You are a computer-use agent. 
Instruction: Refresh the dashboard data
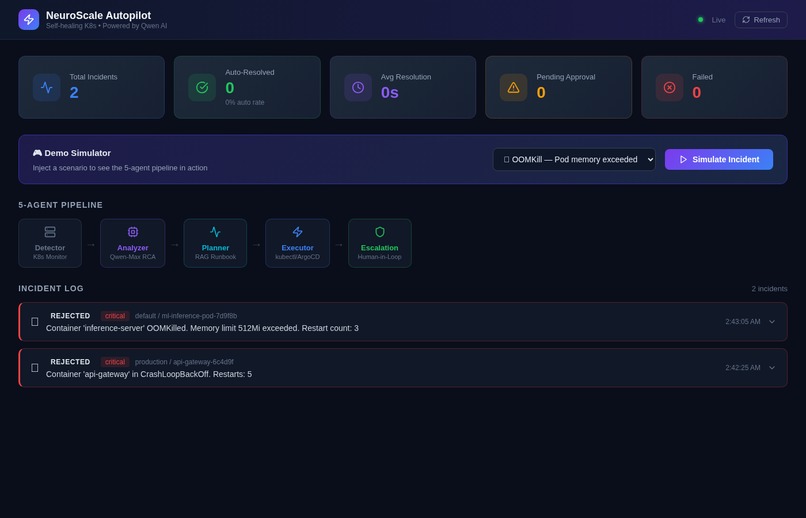click(761, 20)
